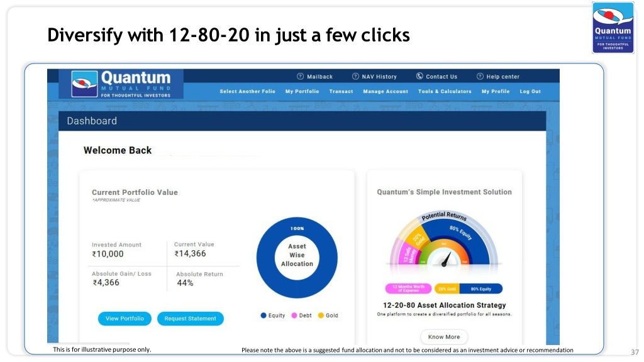Click Log Out in navigation bar
The height and width of the screenshot is (362, 644).
[x=530, y=92]
